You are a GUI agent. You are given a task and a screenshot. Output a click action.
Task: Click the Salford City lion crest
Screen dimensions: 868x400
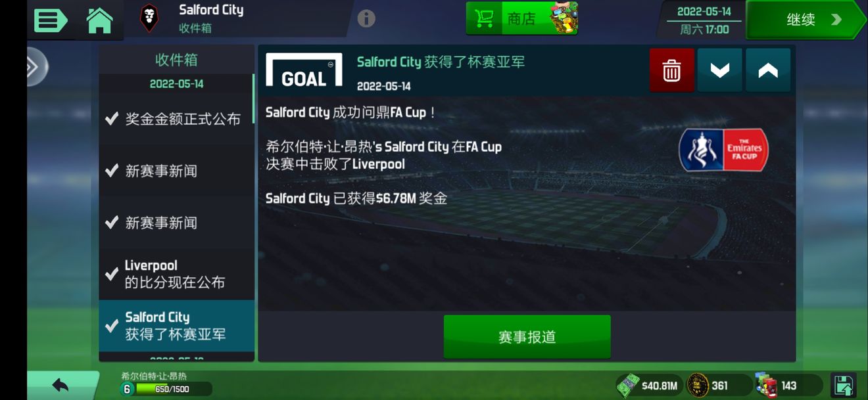[149, 18]
